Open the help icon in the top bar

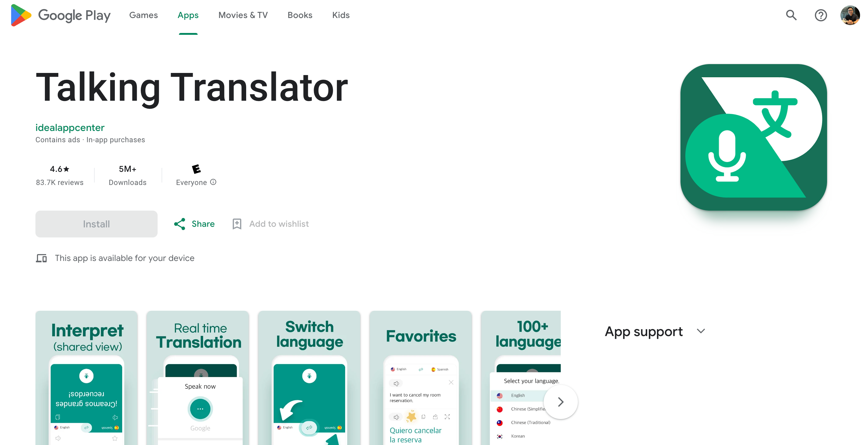pos(821,15)
